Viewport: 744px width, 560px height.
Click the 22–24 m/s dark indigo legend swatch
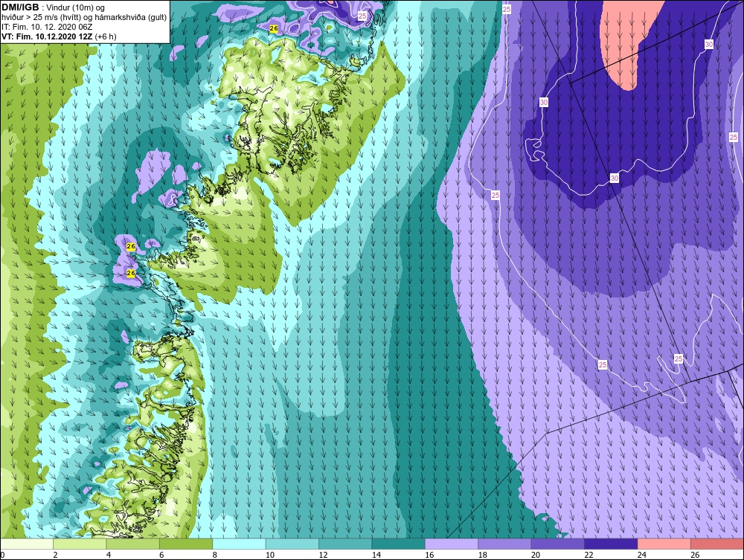(611, 544)
